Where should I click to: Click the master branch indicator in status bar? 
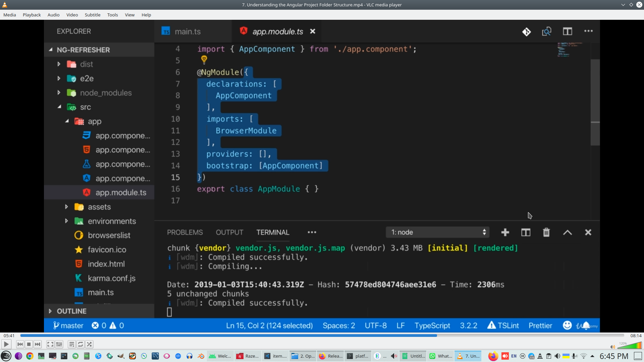[x=68, y=325]
